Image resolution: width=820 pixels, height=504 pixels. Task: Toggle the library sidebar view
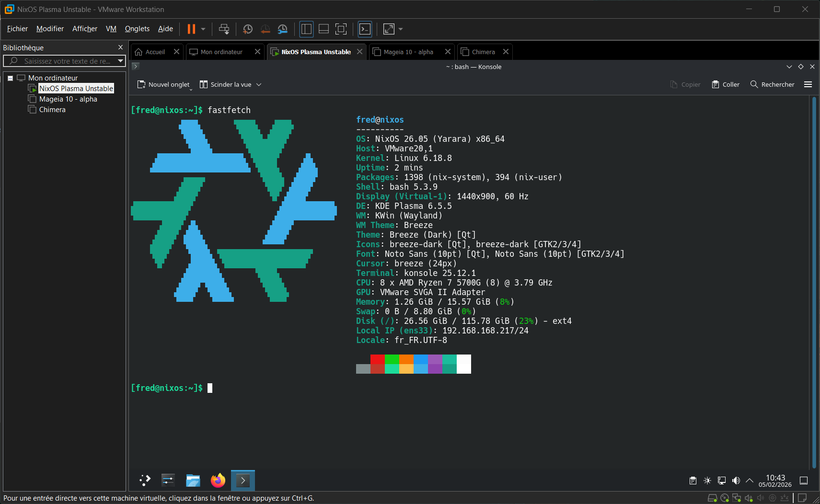click(306, 29)
